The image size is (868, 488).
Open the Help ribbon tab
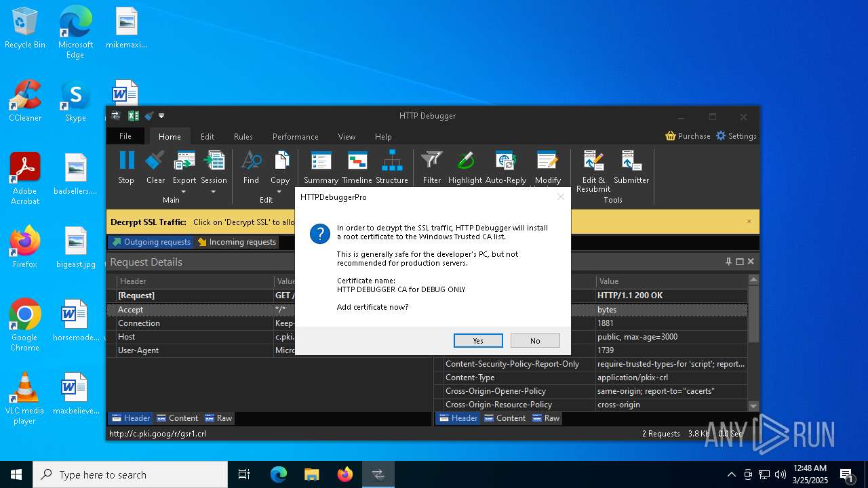383,136
